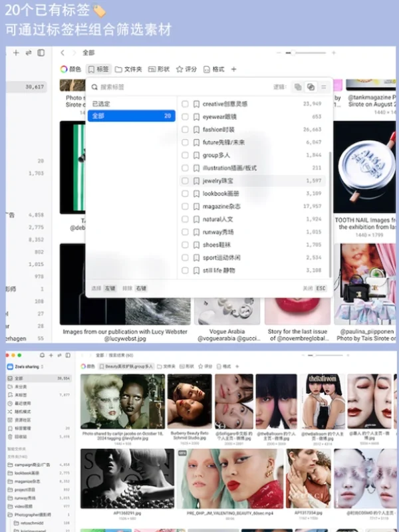Click the switch arrows icon in search results window header
Screen dimensions: 399x532
(x=59, y=355)
